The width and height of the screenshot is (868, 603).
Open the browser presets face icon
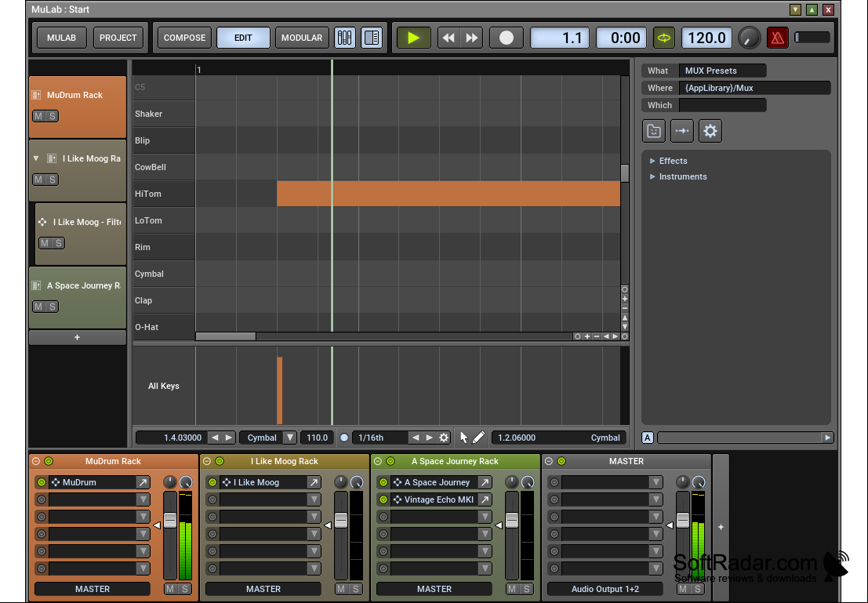point(654,131)
